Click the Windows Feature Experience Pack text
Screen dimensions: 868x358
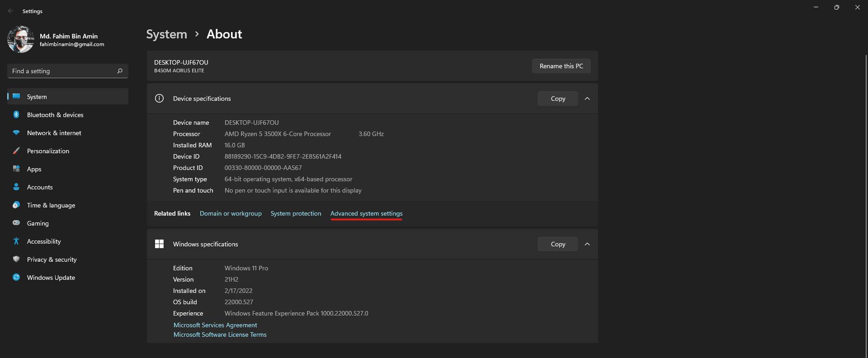coord(297,313)
